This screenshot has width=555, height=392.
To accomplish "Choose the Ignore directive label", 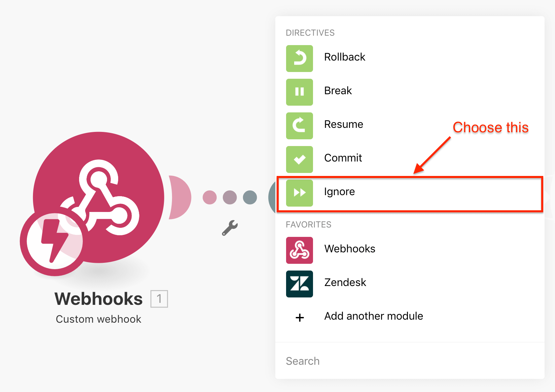I will [339, 191].
